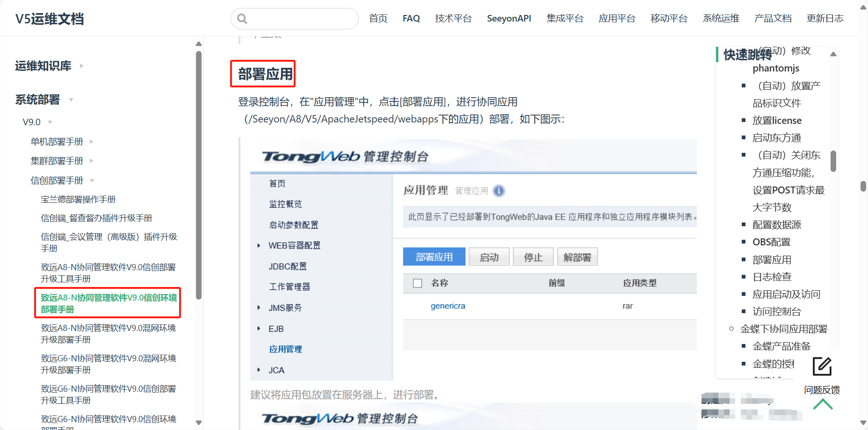868x430 pixels.
Task: Jump to OBS配置 in quick links
Action: point(771,242)
